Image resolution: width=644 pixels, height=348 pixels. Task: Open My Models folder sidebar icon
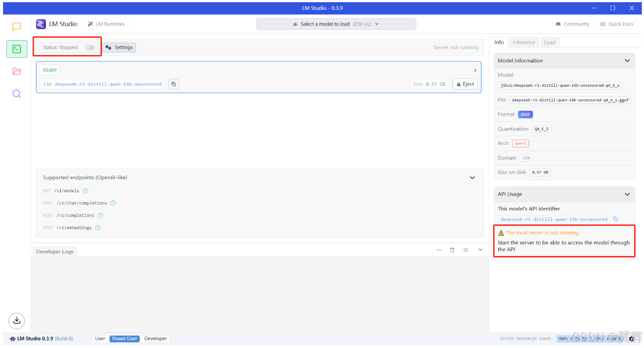(x=16, y=71)
